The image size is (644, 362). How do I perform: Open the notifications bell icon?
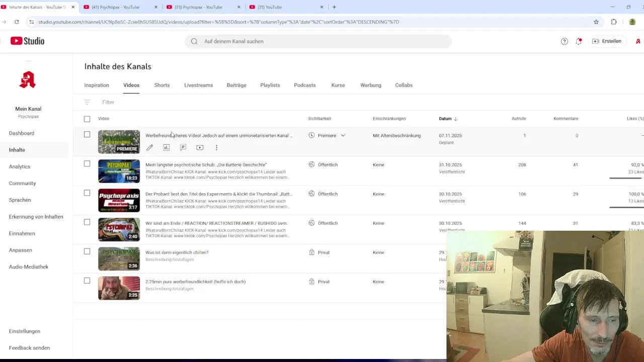[x=579, y=41]
